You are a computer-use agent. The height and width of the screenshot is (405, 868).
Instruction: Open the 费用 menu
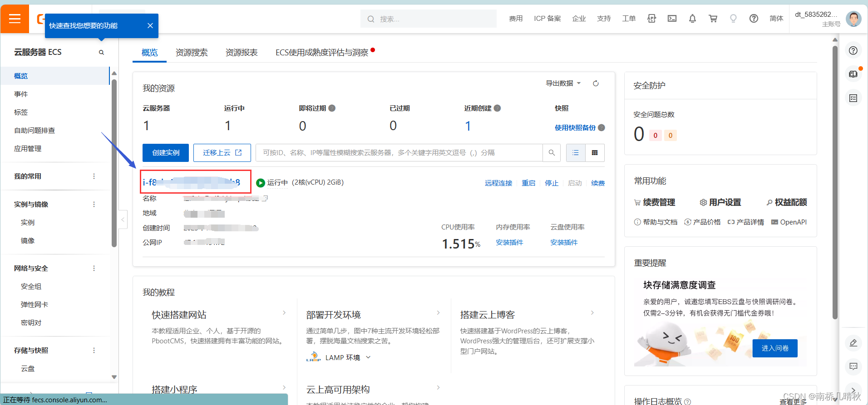(x=516, y=19)
